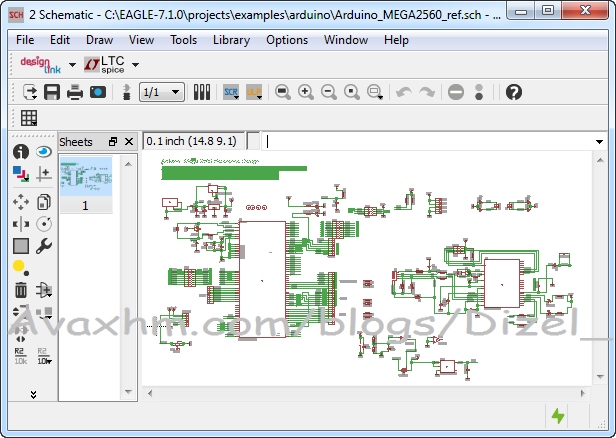Click the canvas horizontal scrollbar left arrow
Viewport: 616px width, 438px height.
click(x=150, y=393)
